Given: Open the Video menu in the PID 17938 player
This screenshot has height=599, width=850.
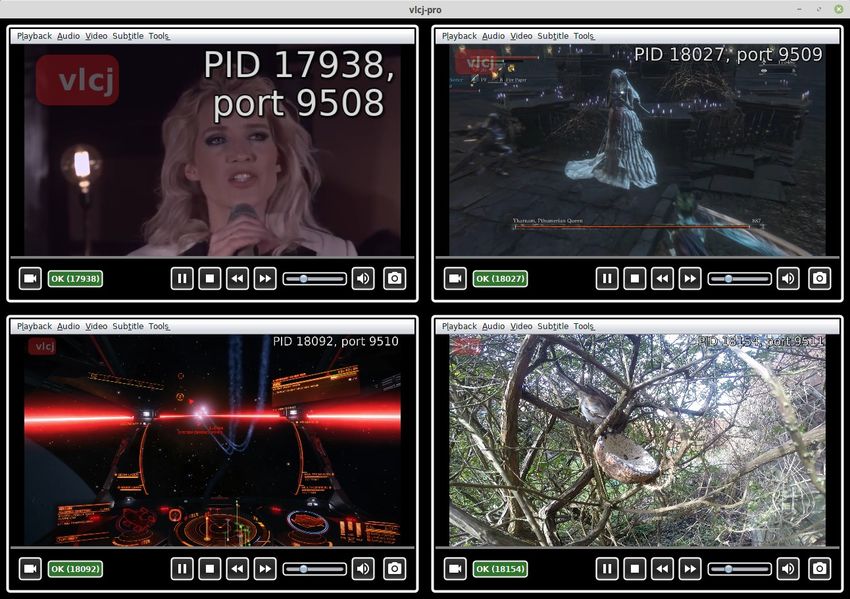Looking at the screenshot, I should (x=96, y=36).
